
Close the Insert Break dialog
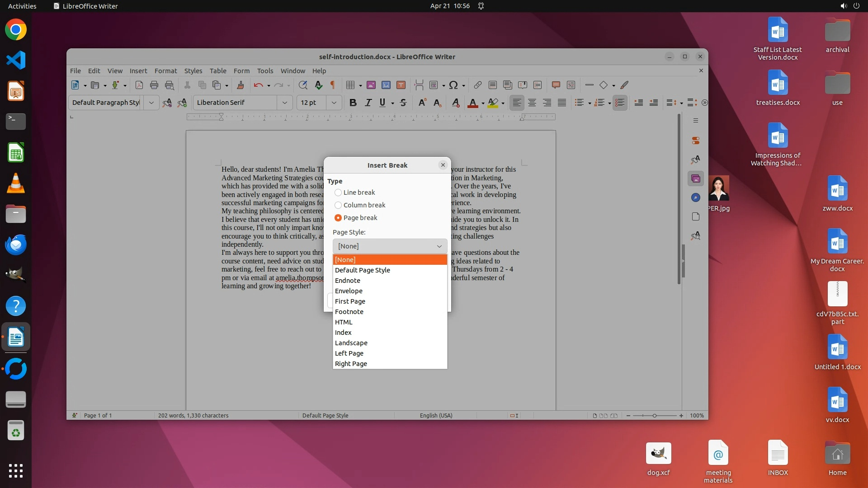click(443, 165)
